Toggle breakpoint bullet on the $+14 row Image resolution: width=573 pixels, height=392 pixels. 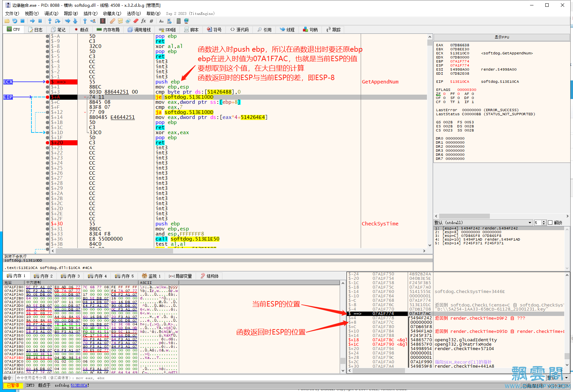[47, 117]
